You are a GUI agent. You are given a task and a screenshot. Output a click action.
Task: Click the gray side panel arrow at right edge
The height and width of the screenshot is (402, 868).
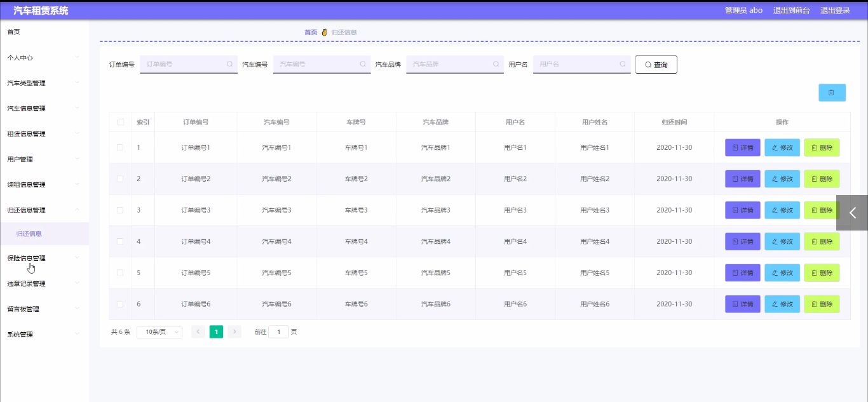click(852, 213)
